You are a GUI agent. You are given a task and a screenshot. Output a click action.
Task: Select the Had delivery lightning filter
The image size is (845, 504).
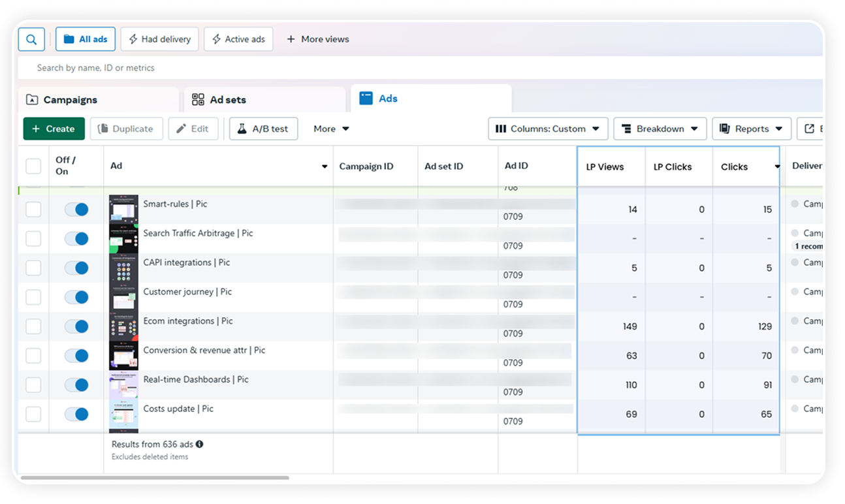159,39
